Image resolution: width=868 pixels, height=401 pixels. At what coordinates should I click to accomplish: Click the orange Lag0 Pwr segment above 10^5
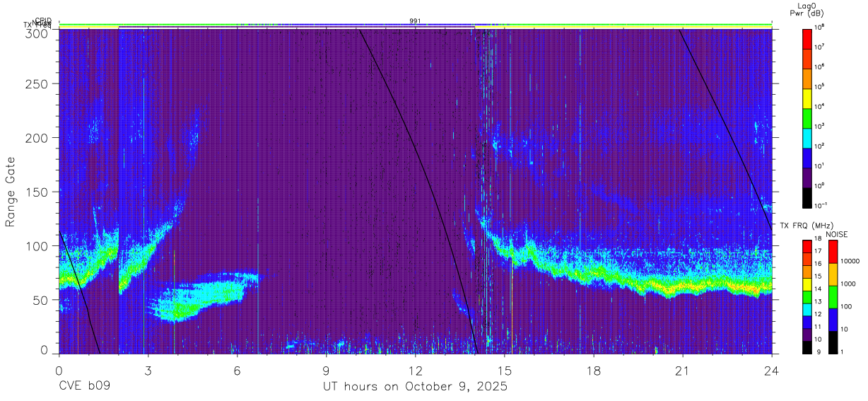808,78
